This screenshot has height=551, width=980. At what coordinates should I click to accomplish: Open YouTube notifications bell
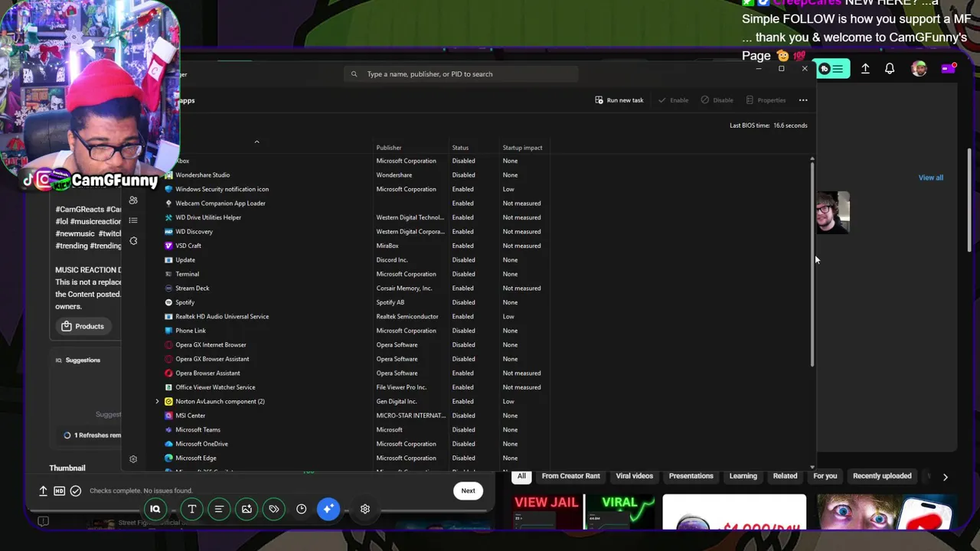tap(890, 69)
